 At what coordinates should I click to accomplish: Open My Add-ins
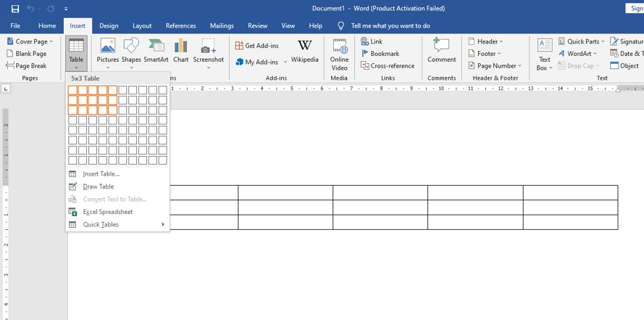click(257, 62)
